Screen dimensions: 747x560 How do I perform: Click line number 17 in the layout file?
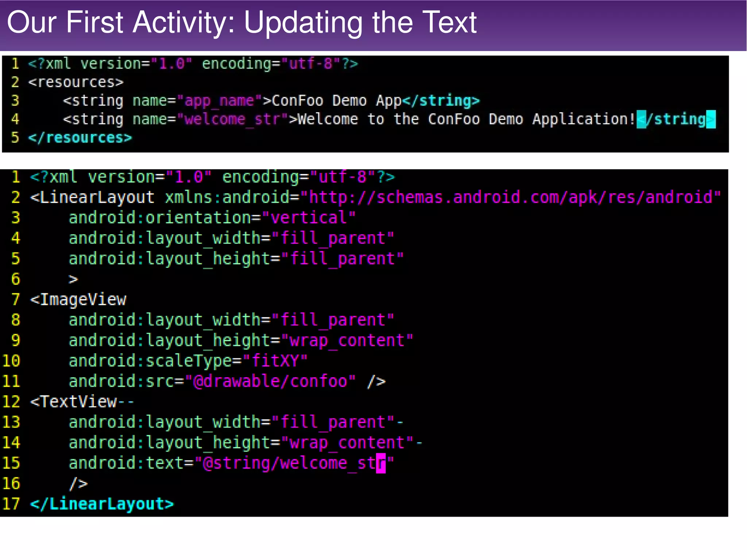(x=11, y=504)
